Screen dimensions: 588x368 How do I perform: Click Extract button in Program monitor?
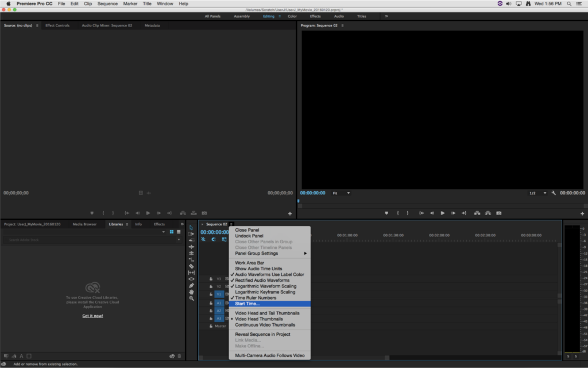[488, 213]
